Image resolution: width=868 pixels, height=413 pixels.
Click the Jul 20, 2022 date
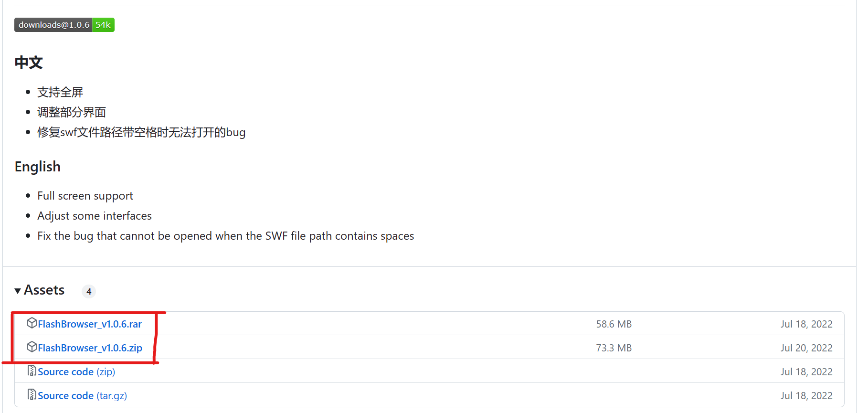pos(806,348)
